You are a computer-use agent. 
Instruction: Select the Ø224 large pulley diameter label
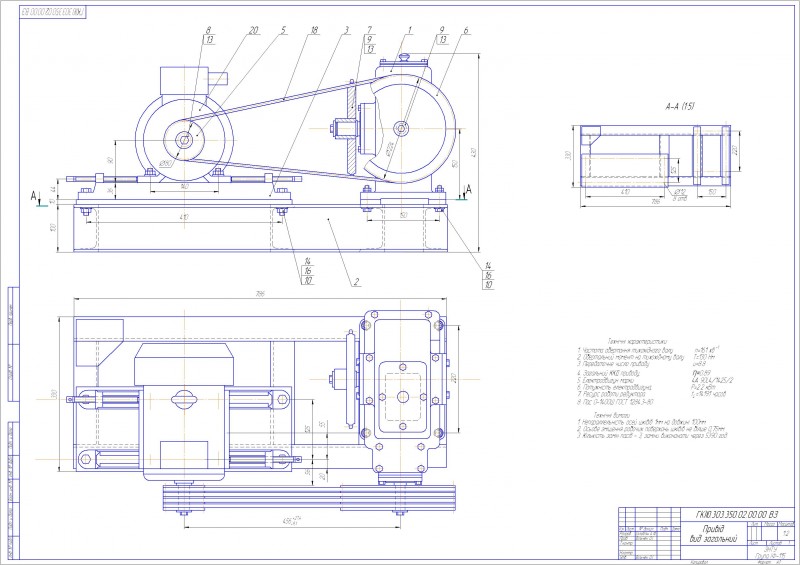390,149
